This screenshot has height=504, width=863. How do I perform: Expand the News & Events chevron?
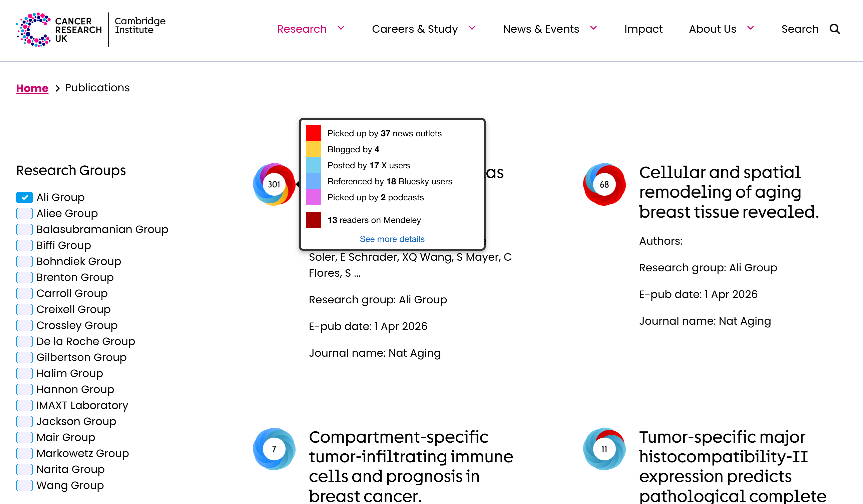[x=593, y=28]
